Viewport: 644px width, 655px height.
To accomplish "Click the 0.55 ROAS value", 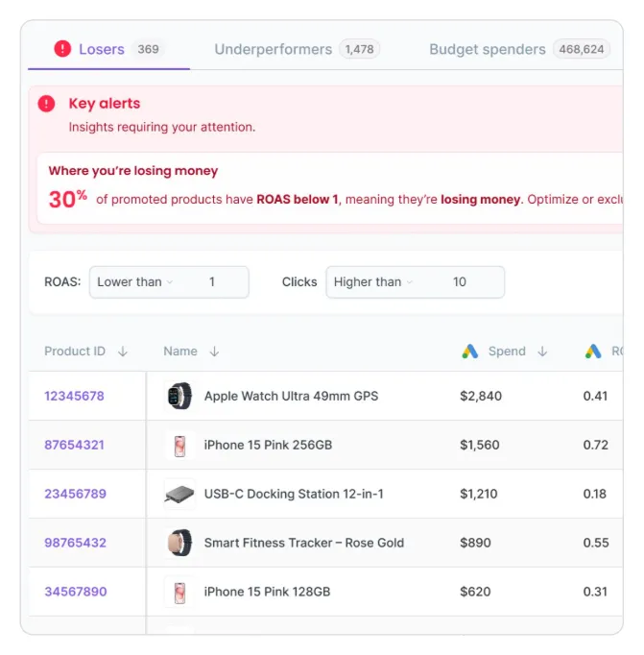I will click(x=596, y=543).
